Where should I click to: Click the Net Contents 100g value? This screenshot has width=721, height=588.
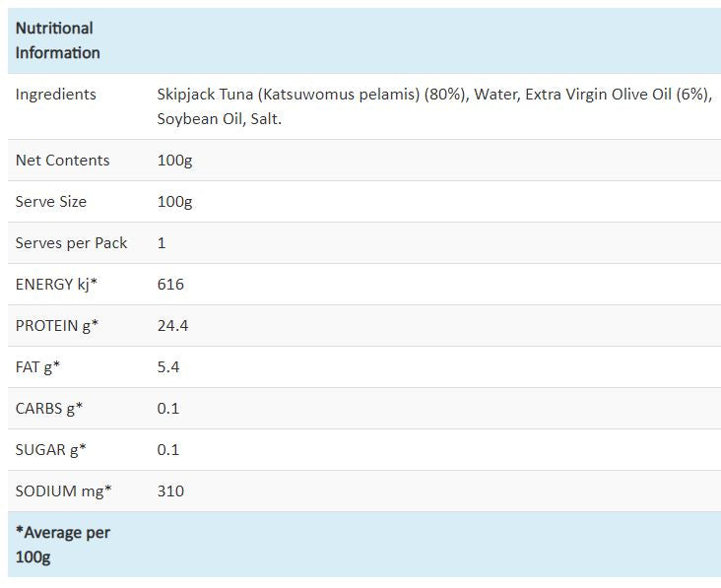click(174, 161)
